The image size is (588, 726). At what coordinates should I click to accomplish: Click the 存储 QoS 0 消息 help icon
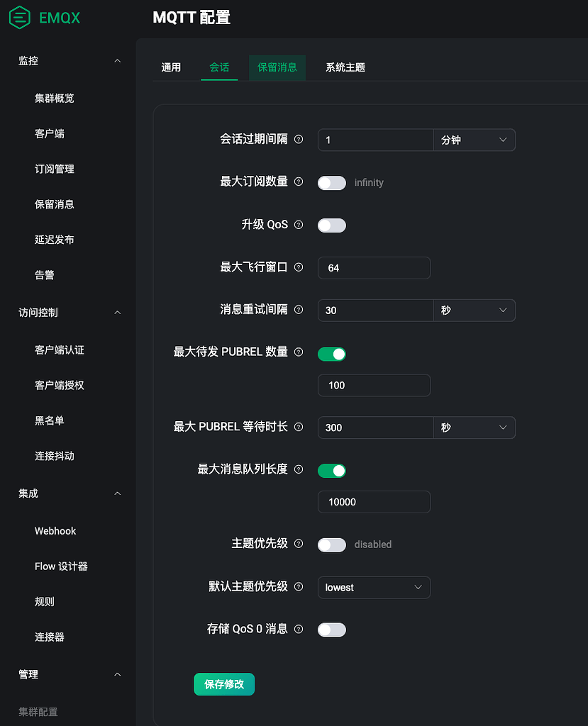[298, 629]
